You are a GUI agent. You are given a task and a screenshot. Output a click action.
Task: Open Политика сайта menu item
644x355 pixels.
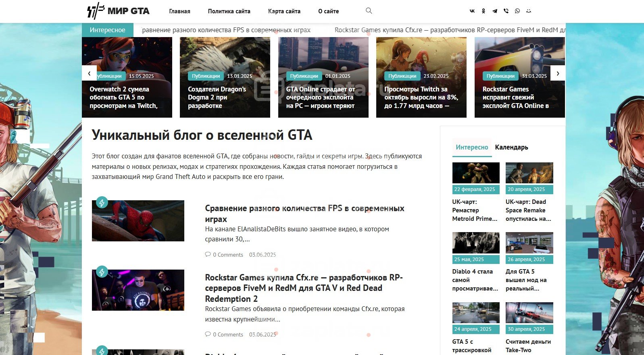pos(229,11)
